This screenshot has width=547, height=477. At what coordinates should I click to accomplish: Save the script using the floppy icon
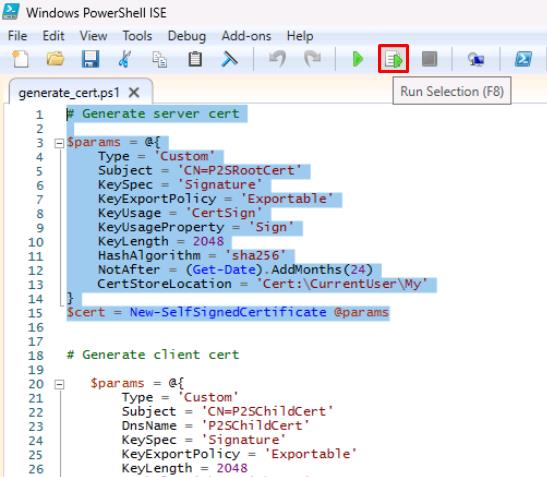click(90, 59)
